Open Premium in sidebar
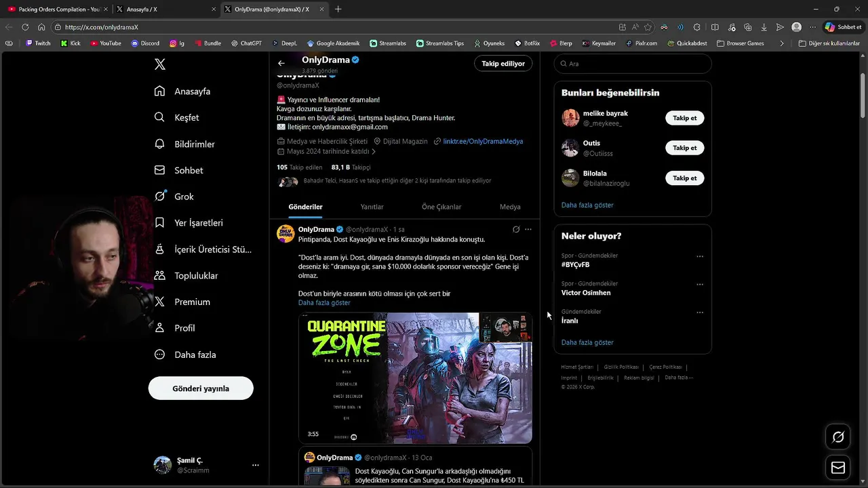Image resolution: width=868 pixels, height=488 pixels. (x=182, y=302)
